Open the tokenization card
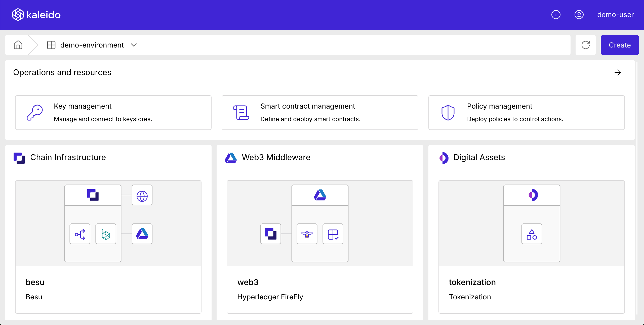 click(x=532, y=247)
